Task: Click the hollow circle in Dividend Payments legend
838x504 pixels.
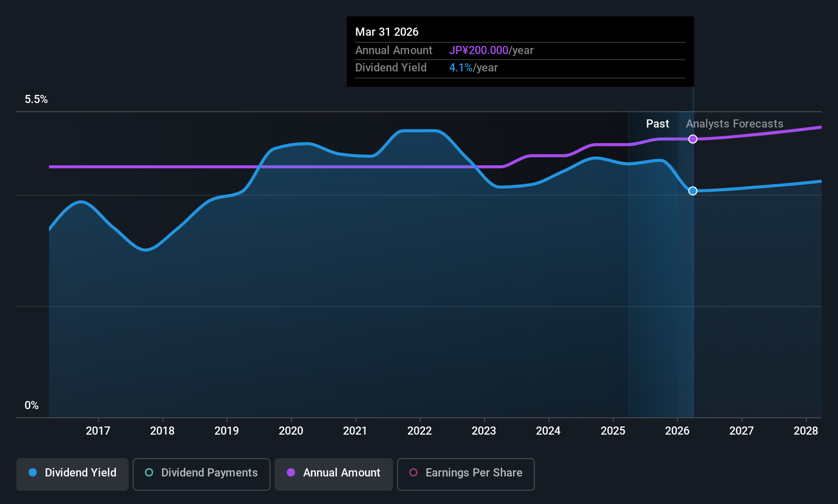Action: (149, 472)
